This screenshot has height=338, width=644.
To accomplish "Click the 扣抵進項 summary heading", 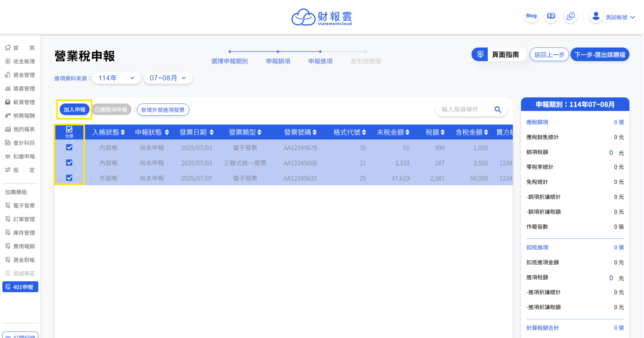I will 537,247.
